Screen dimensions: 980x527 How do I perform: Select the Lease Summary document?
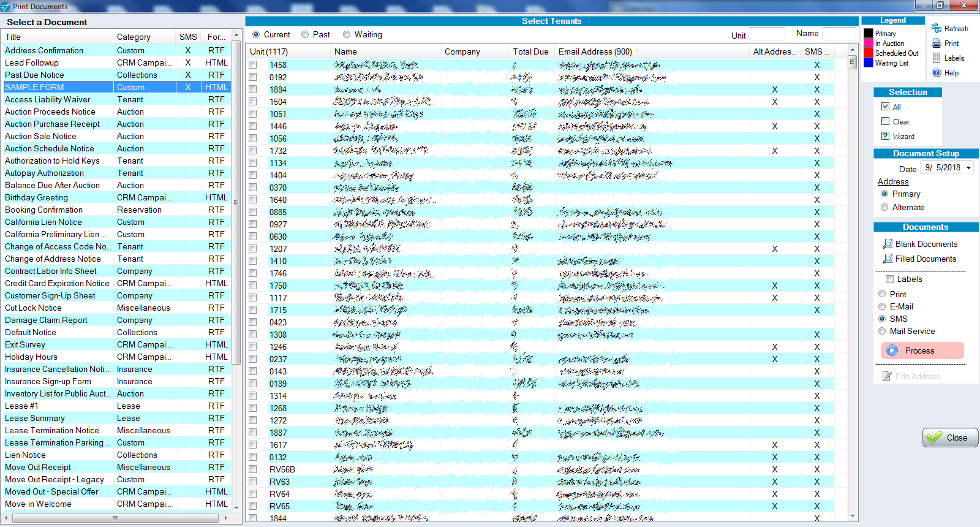pos(116,418)
